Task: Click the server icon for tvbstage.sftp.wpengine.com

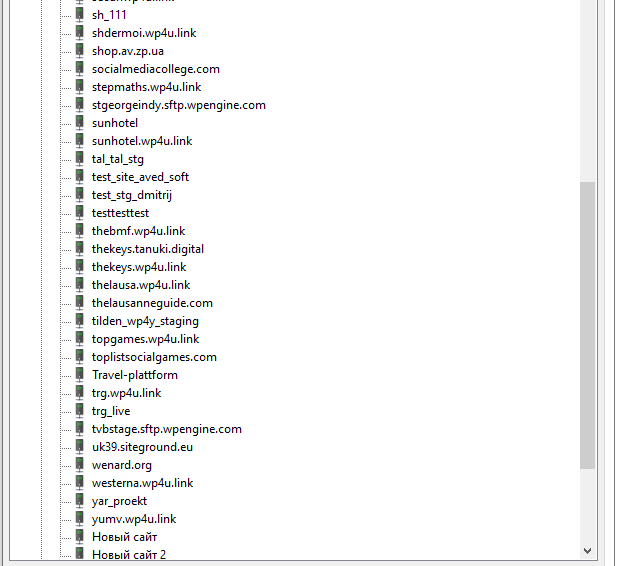Action: click(x=80, y=428)
